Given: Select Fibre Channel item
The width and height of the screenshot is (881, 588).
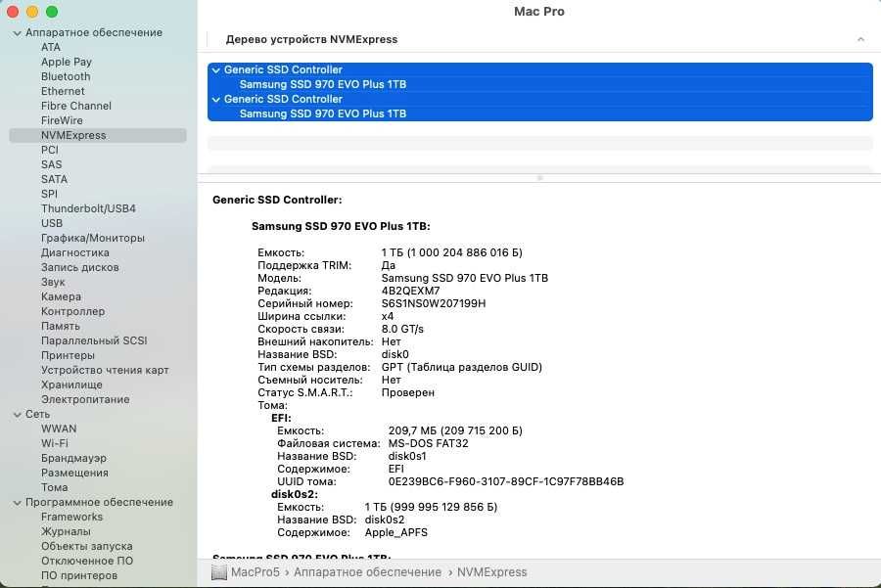Looking at the screenshot, I should [x=75, y=106].
